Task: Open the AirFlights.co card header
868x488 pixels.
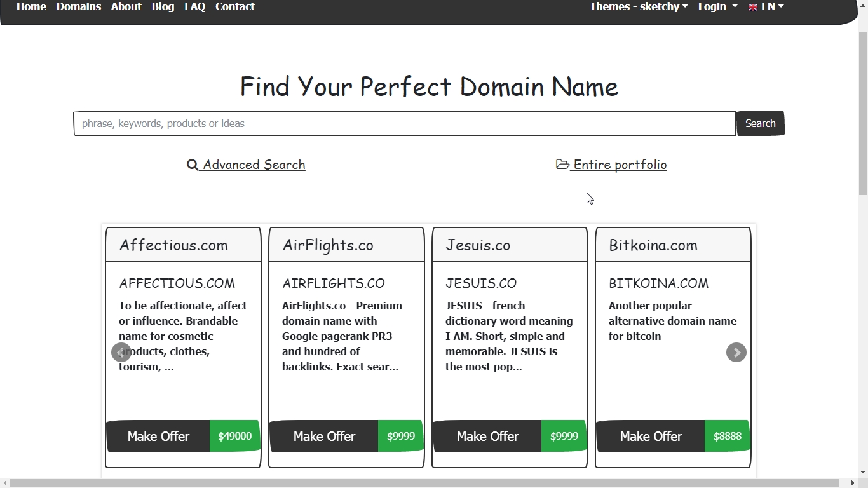Action: click(x=346, y=245)
